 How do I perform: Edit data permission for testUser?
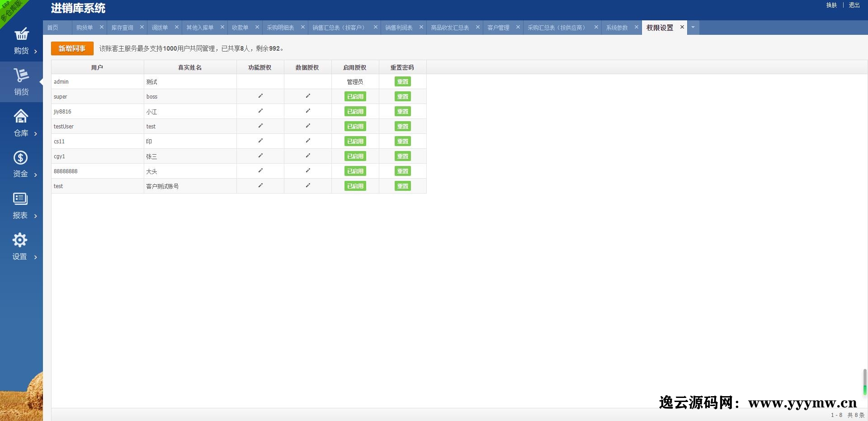point(308,126)
